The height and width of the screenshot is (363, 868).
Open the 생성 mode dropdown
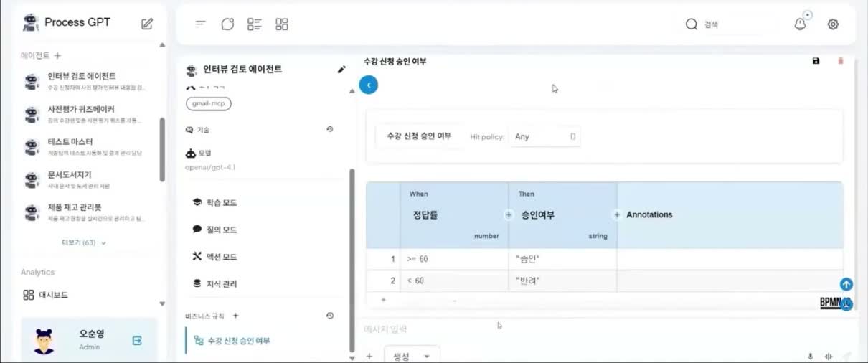[x=412, y=356]
